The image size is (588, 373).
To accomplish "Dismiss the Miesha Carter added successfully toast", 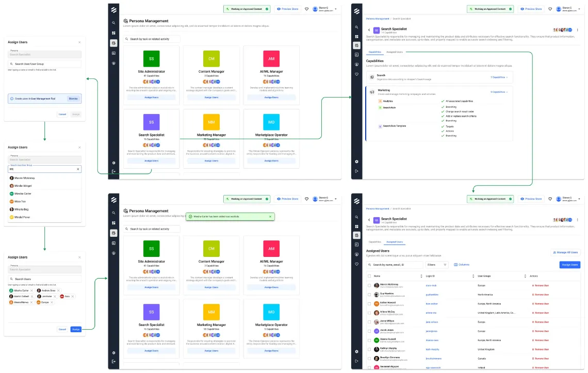I will click(x=270, y=217).
